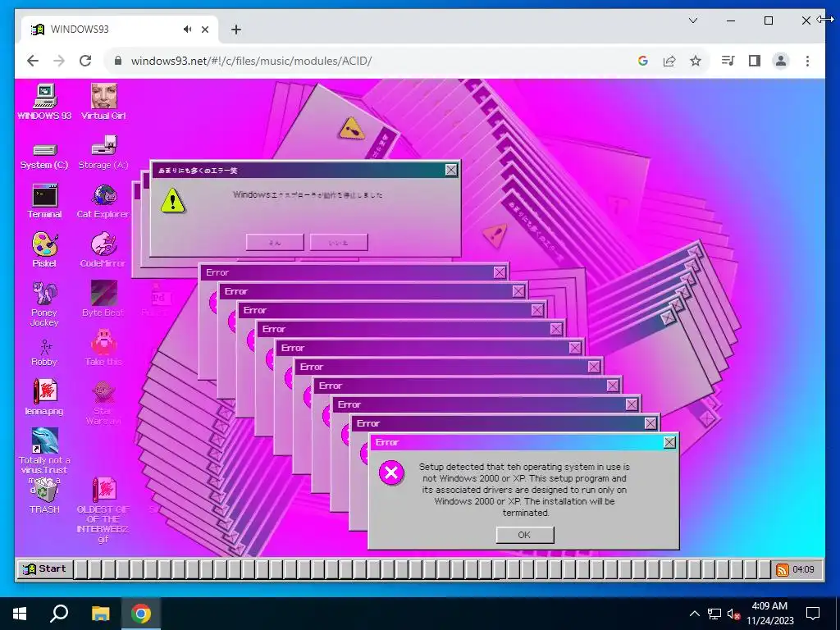Close the front Error dialog with X

[x=669, y=442]
